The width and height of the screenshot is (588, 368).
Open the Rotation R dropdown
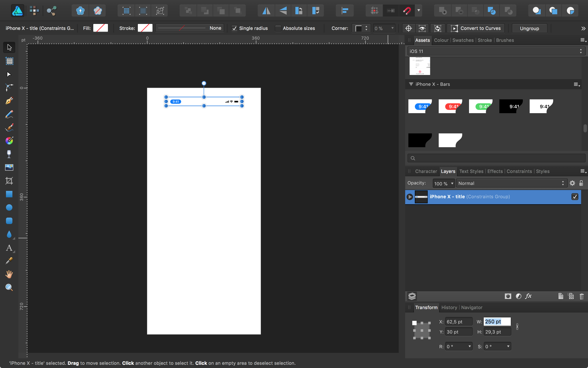[469, 346]
